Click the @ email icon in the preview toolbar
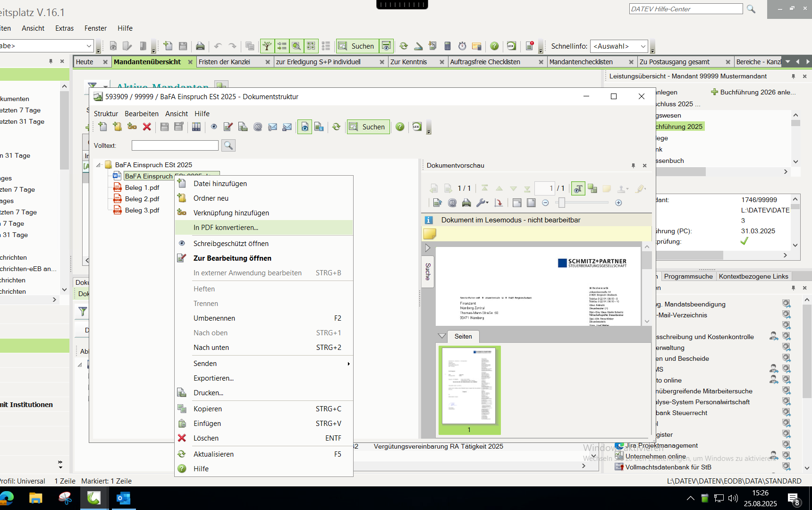 click(452, 203)
